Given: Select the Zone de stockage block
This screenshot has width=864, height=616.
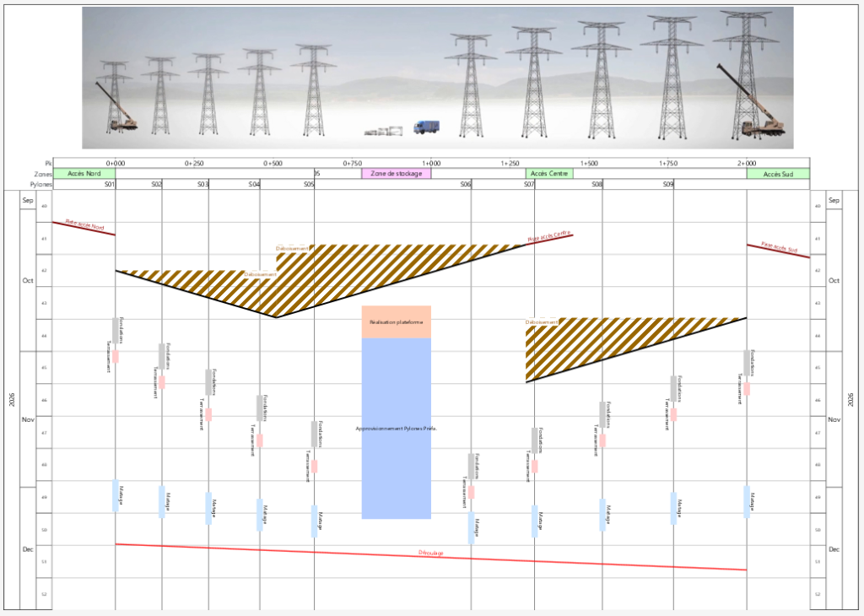Looking at the screenshot, I should 397,174.
